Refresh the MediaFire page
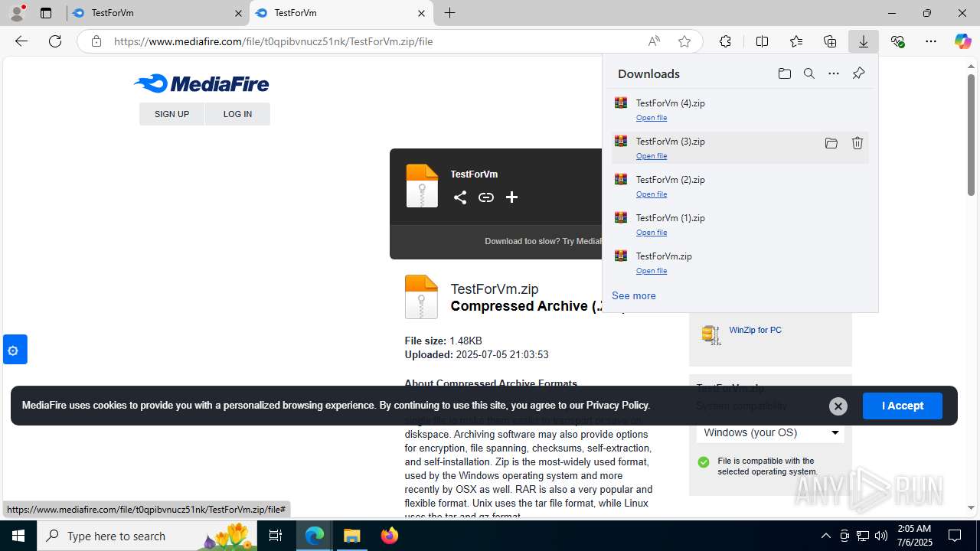The width and height of the screenshot is (980, 551). [55, 41]
